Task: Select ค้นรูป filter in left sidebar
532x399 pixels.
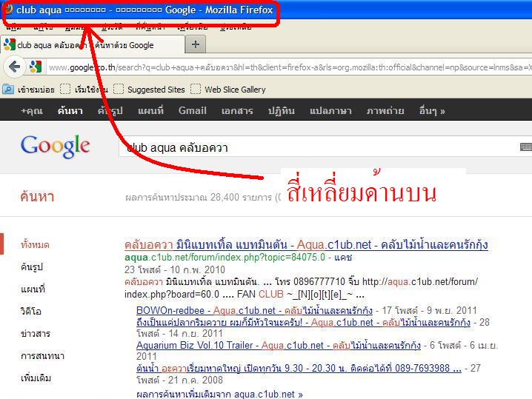Action: (32, 266)
